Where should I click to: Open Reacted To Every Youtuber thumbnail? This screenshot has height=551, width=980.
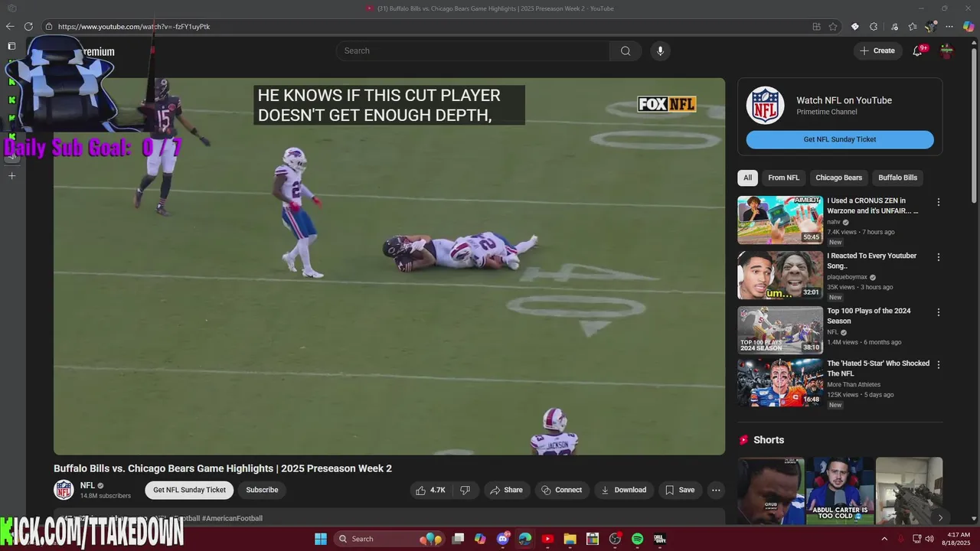point(780,275)
